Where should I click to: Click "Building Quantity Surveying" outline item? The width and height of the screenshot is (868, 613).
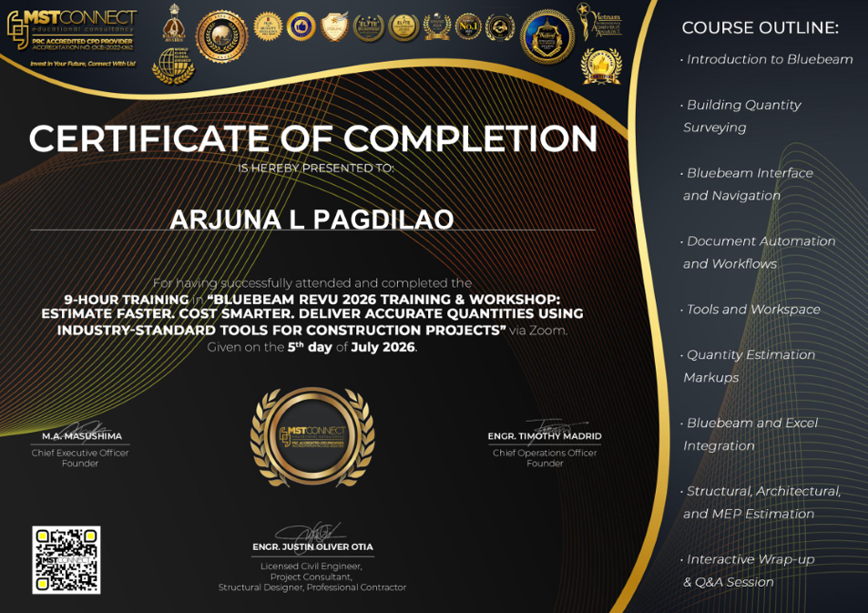coord(740,116)
